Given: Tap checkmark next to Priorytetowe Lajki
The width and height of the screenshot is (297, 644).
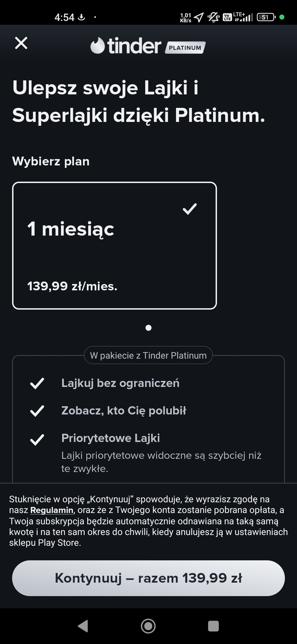Looking at the screenshot, I should coord(37,440).
